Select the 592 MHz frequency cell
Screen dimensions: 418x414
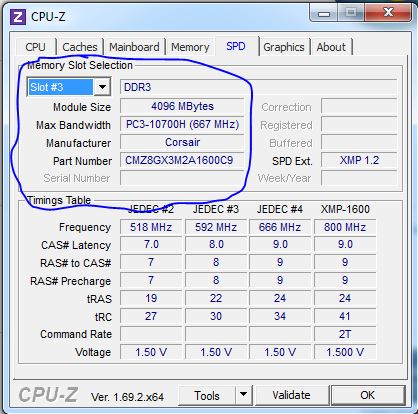point(216,227)
